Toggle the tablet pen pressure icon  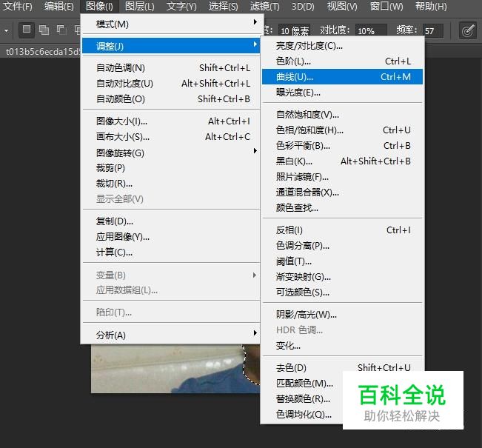pyautogui.click(x=467, y=30)
